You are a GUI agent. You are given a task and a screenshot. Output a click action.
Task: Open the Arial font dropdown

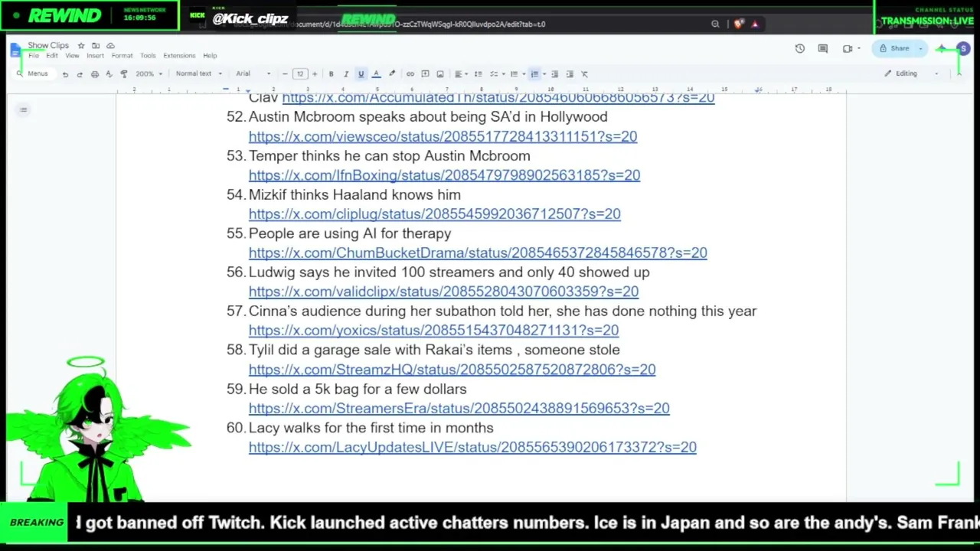253,74
